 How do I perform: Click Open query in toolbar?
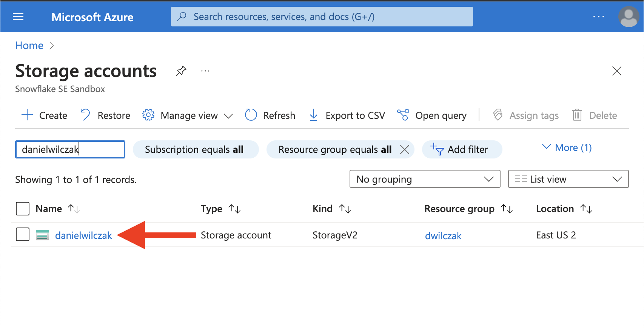click(432, 115)
